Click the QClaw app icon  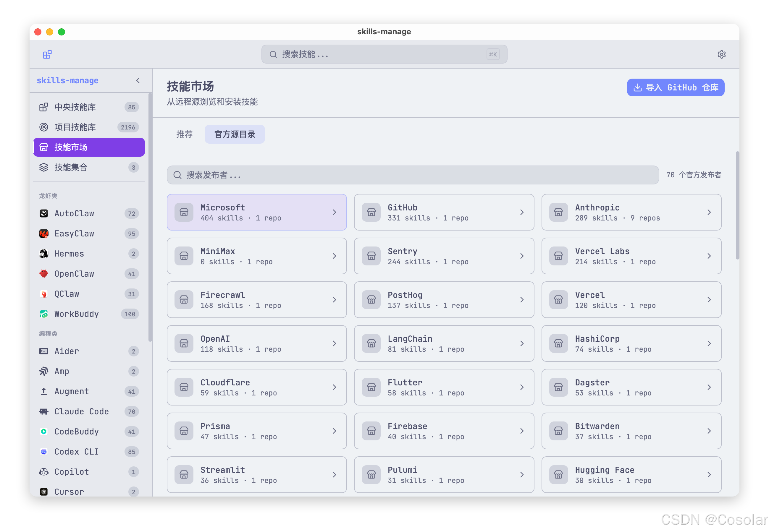pyautogui.click(x=44, y=294)
